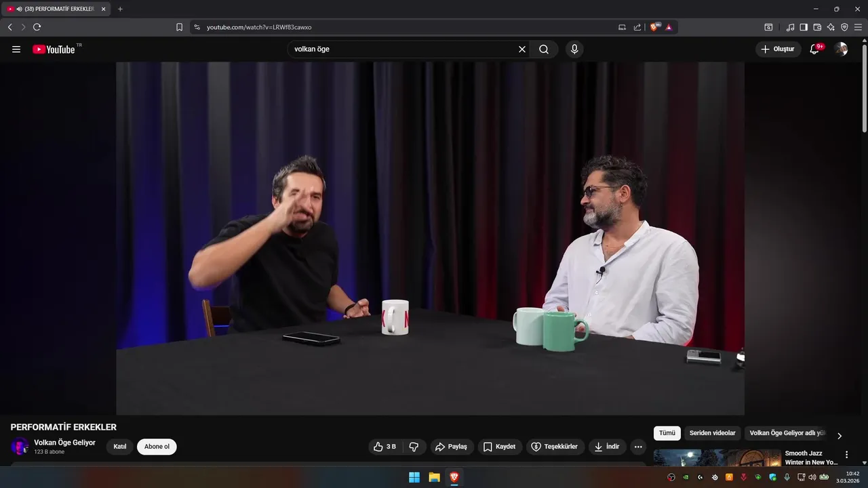The width and height of the screenshot is (868, 488).
Task: Open the YouTube guide hamburger menu
Action: pyautogui.click(x=16, y=49)
